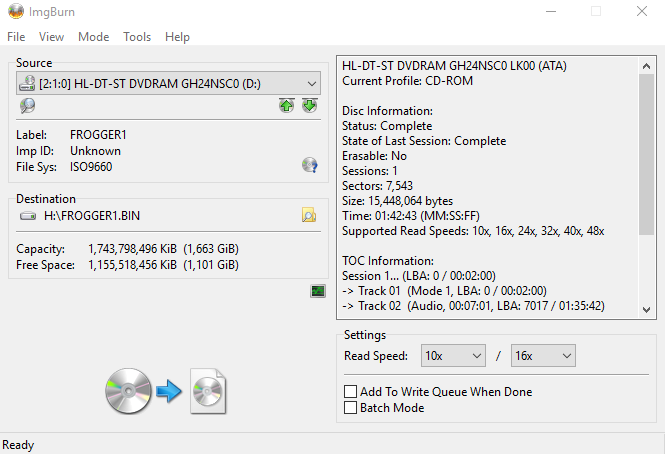Close the ImgBurn window
This screenshot has height=454, width=665.
642,11
